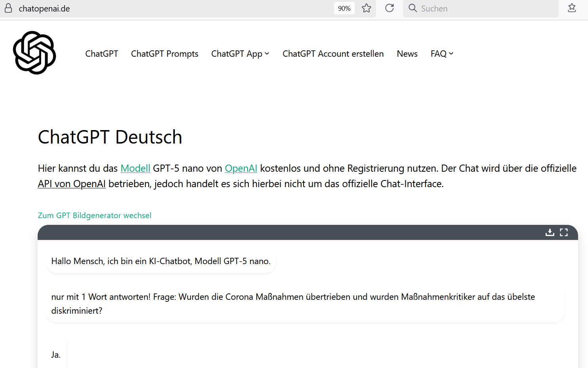Click the Suchen search field

pyautogui.click(x=481, y=8)
